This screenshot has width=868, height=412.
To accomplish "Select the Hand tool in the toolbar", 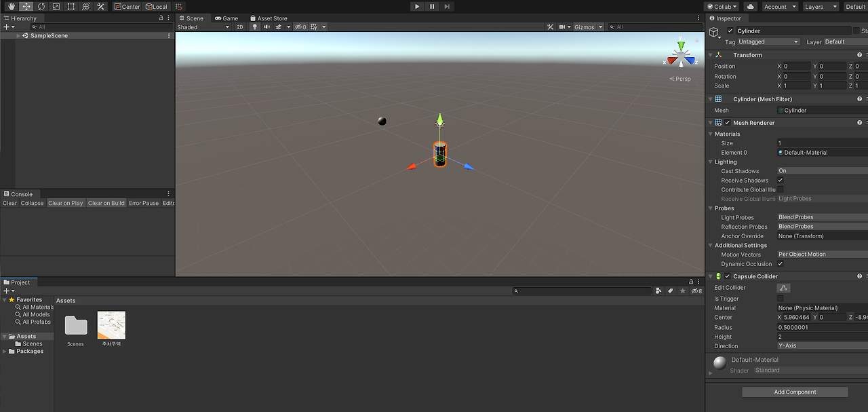I will 12,6.
